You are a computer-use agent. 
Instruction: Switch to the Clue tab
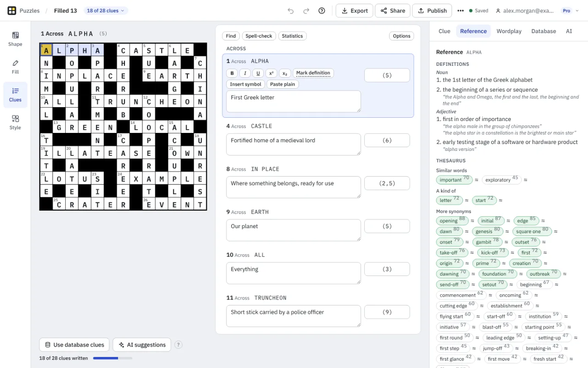[x=444, y=31]
